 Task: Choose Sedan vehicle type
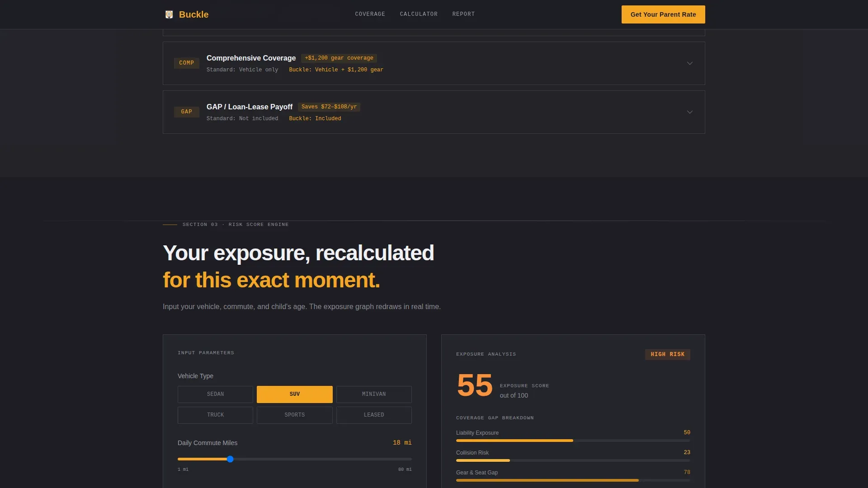[x=215, y=394]
